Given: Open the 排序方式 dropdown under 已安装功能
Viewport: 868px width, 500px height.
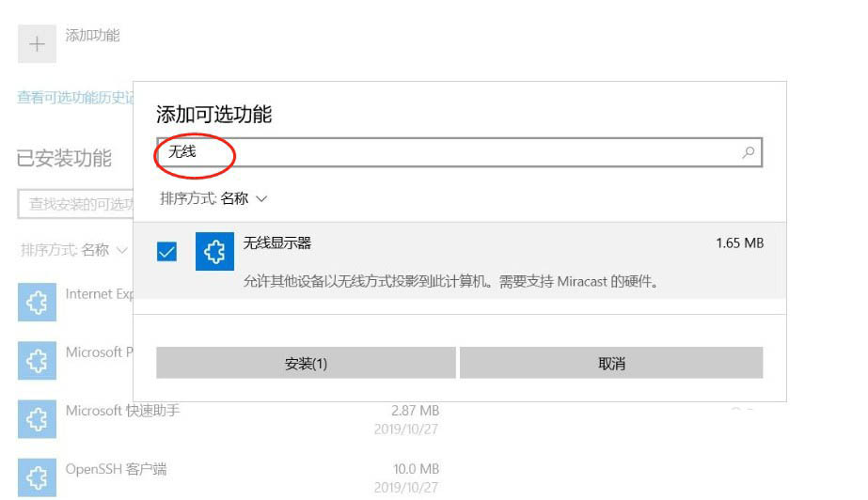Looking at the screenshot, I should (x=74, y=250).
